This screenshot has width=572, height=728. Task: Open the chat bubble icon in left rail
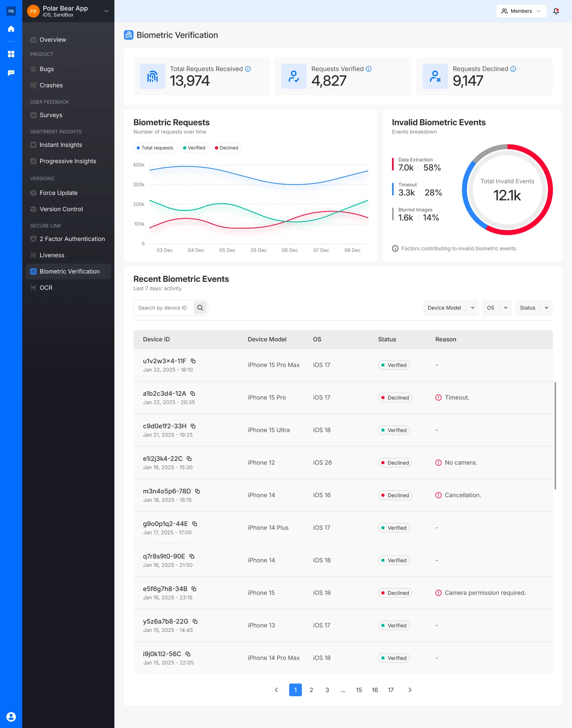click(x=11, y=73)
